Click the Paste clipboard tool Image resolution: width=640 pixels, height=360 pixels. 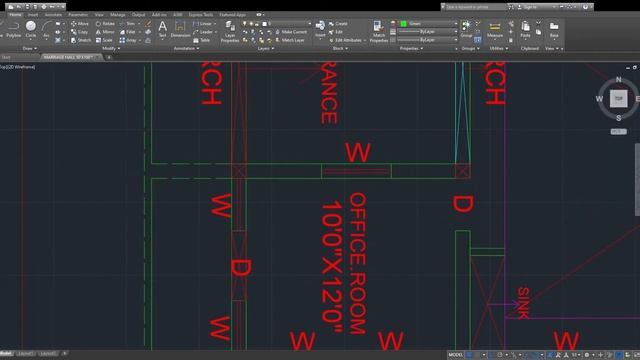[x=525, y=29]
